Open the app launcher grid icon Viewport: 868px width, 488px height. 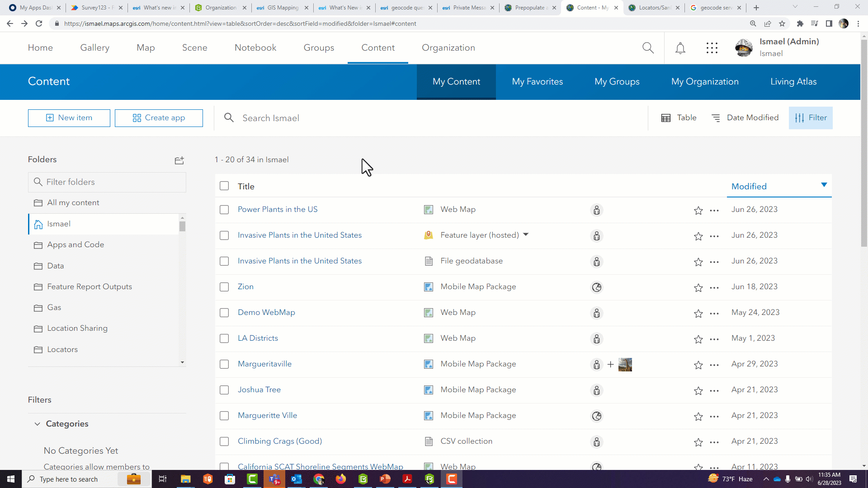click(712, 48)
